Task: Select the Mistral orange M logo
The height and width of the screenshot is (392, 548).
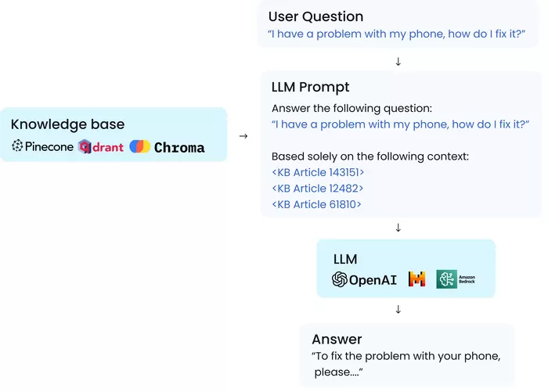Action: (417, 279)
